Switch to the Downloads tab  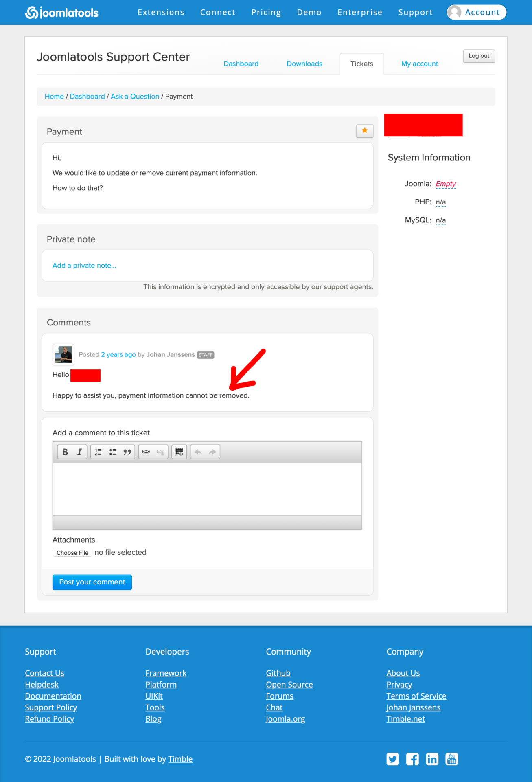click(304, 64)
